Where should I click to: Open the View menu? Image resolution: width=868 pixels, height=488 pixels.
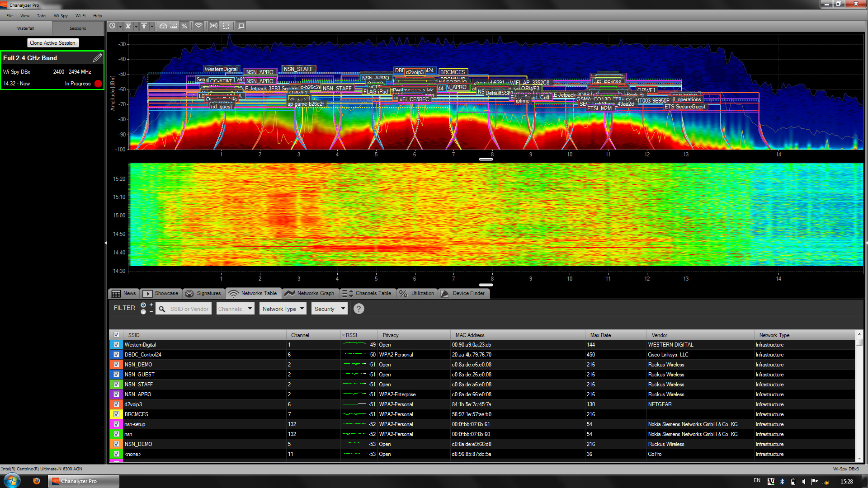point(25,15)
